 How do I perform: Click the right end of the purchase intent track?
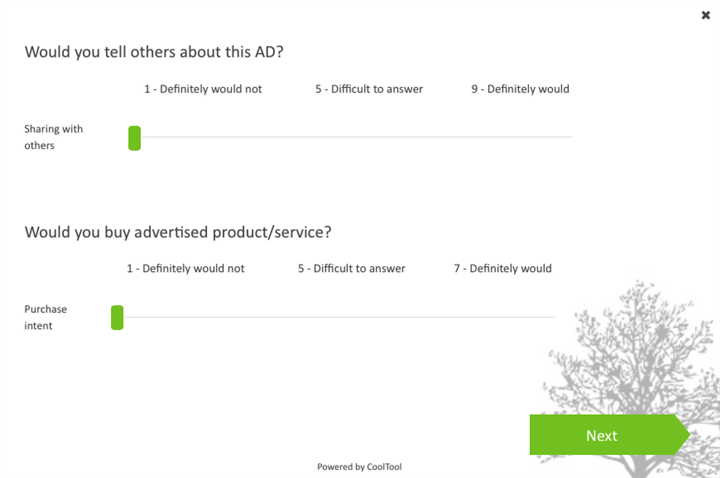point(552,317)
